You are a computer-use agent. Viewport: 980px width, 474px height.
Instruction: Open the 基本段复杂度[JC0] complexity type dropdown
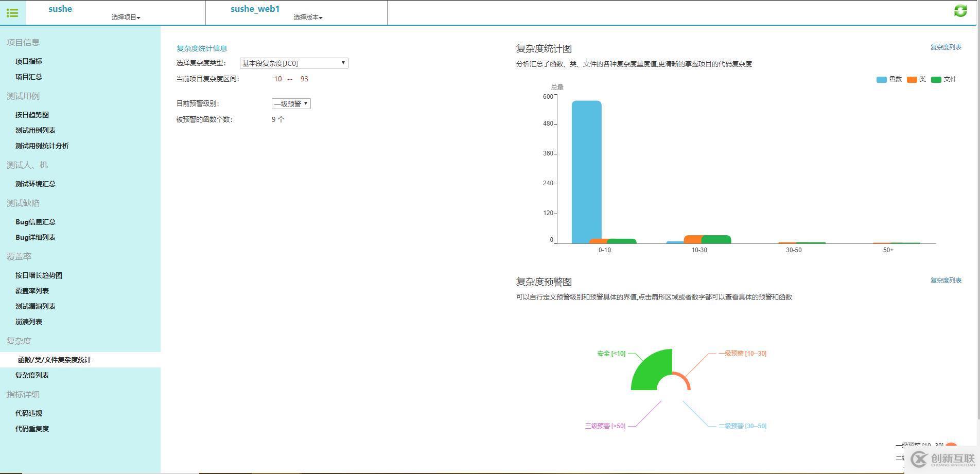[294, 63]
